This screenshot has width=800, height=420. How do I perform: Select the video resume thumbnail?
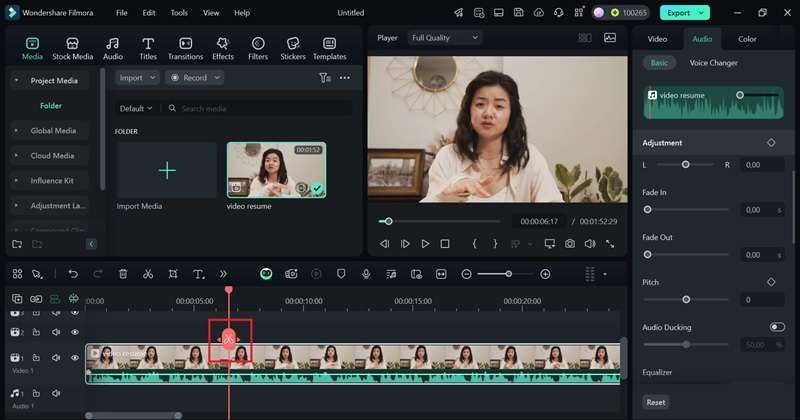[x=277, y=170]
